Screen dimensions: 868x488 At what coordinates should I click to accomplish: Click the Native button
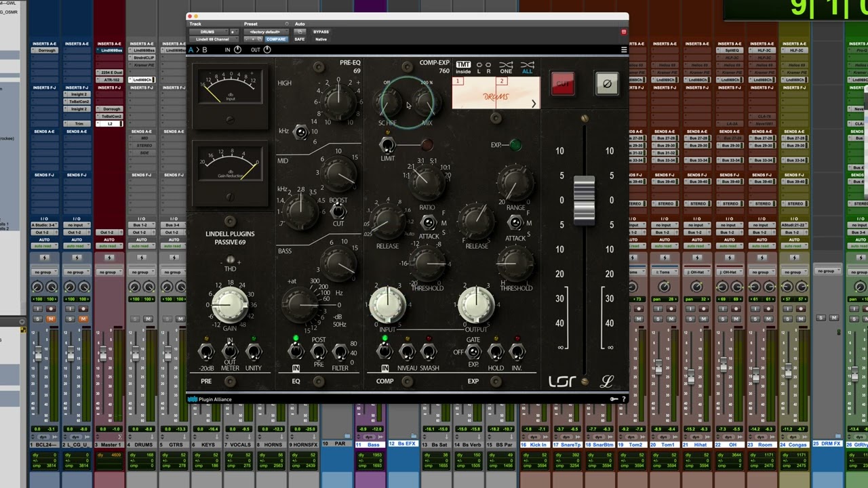click(x=321, y=39)
